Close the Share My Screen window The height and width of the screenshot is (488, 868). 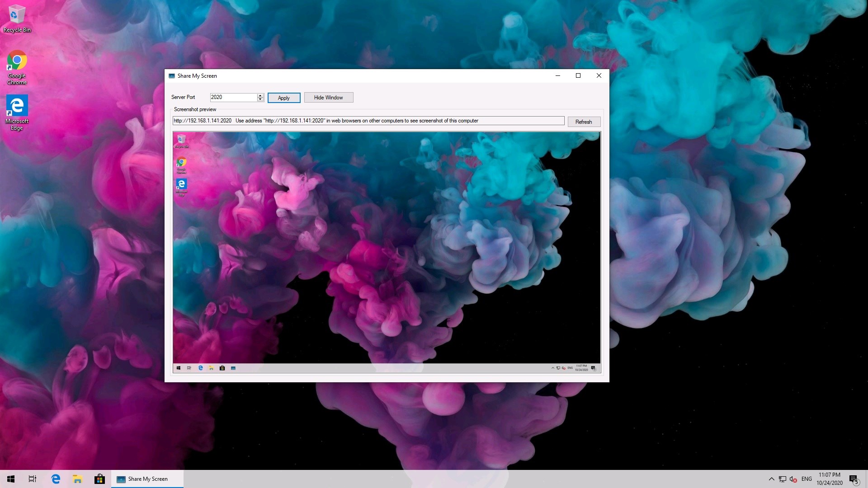click(x=599, y=75)
